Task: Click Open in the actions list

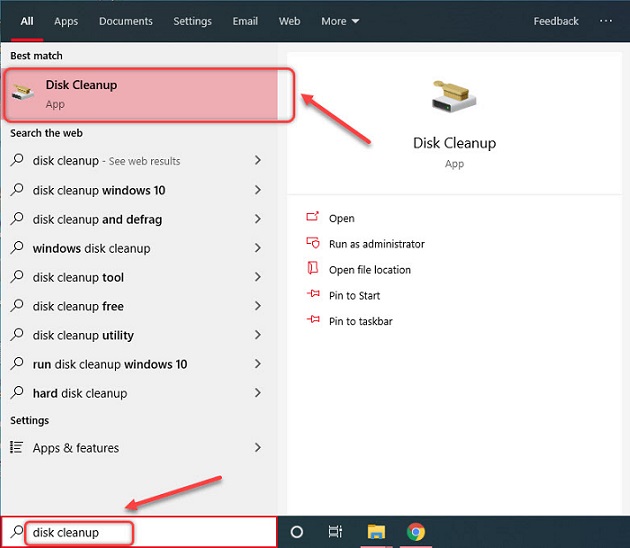Action: pos(342,218)
